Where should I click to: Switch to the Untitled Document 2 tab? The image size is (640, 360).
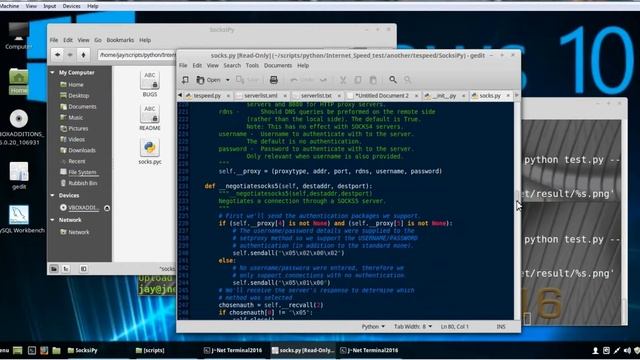(x=381, y=96)
